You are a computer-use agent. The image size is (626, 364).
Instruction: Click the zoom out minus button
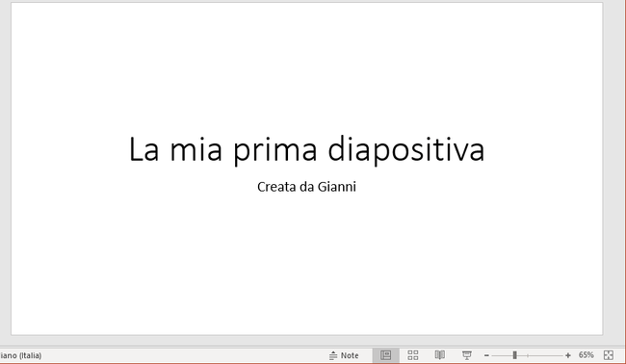coord(486,355)
